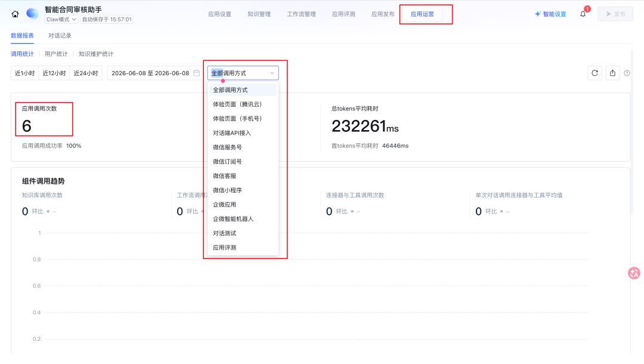The image size is (644, 364).
Task: Click the 232261ms average time value
Action: 365,126
